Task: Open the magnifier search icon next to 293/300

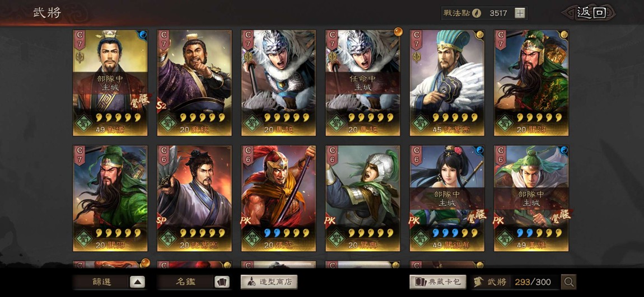Action: pyautogui.click(x=569, y=282)
